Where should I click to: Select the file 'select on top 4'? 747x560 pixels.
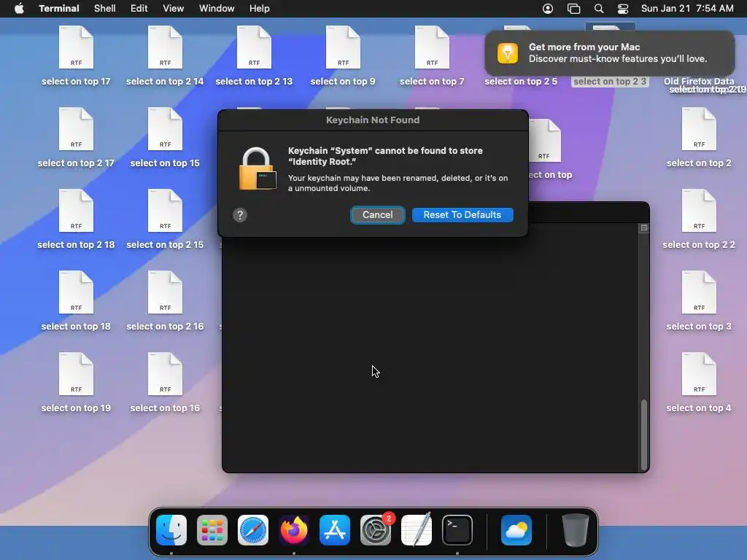699,374
